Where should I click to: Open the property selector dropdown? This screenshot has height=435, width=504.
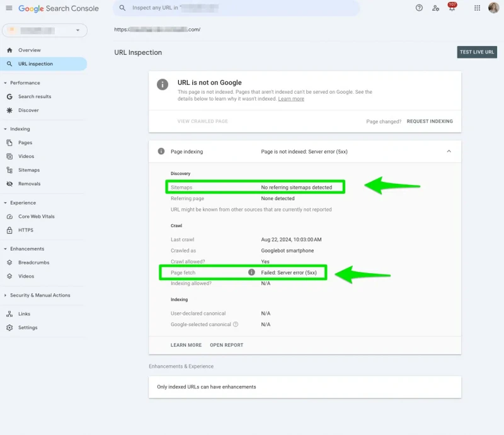click(x=45, y=30)
